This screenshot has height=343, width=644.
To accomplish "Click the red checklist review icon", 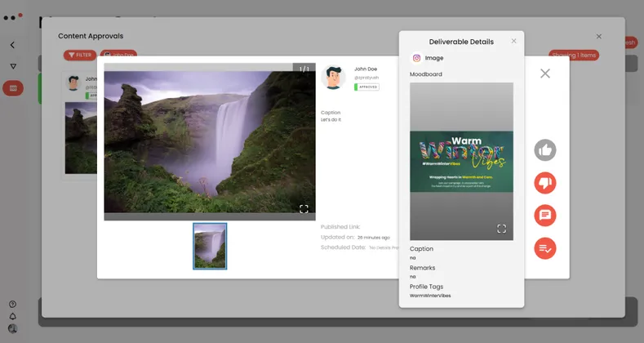I will click(x=545, y=248).
